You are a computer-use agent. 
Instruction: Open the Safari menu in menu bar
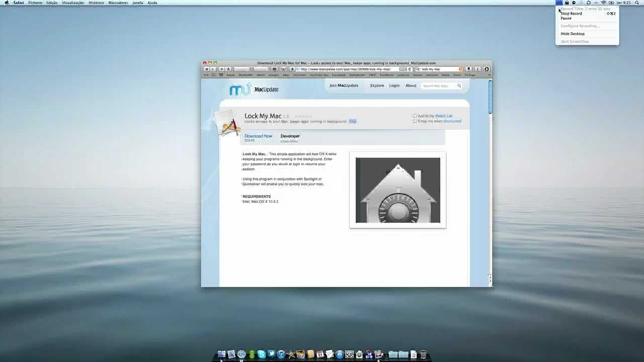[x=19, y=3]
